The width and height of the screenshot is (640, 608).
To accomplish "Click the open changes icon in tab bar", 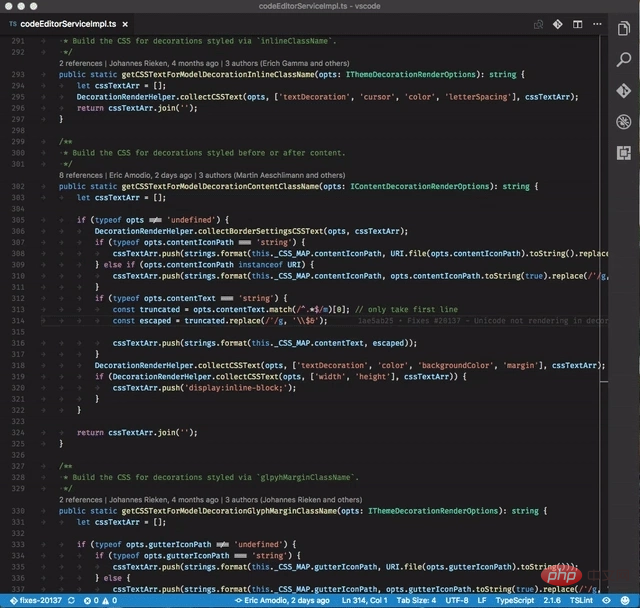I will point(538,24).
